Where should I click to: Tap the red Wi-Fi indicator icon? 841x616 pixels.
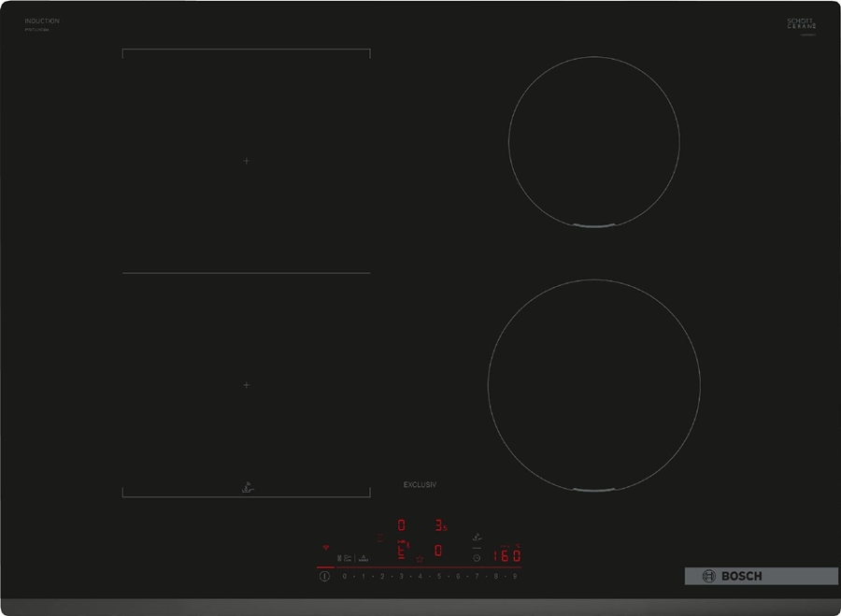(x=326, y=548)
